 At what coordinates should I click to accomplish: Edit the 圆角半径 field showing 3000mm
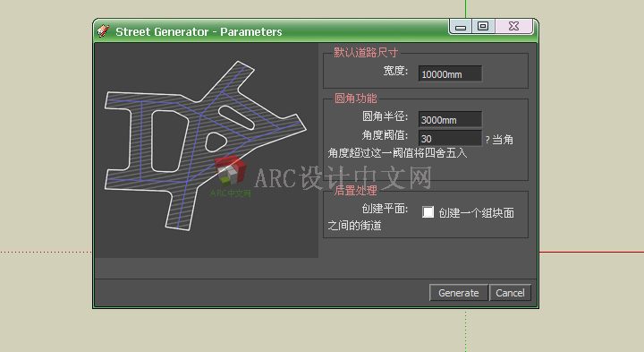click(x=450, y=120)
